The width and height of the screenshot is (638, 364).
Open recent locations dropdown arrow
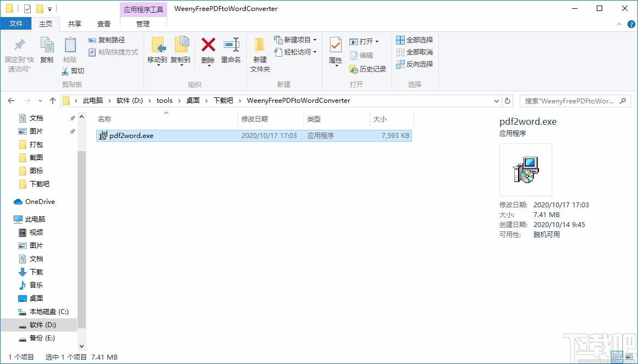pos(40,101)
